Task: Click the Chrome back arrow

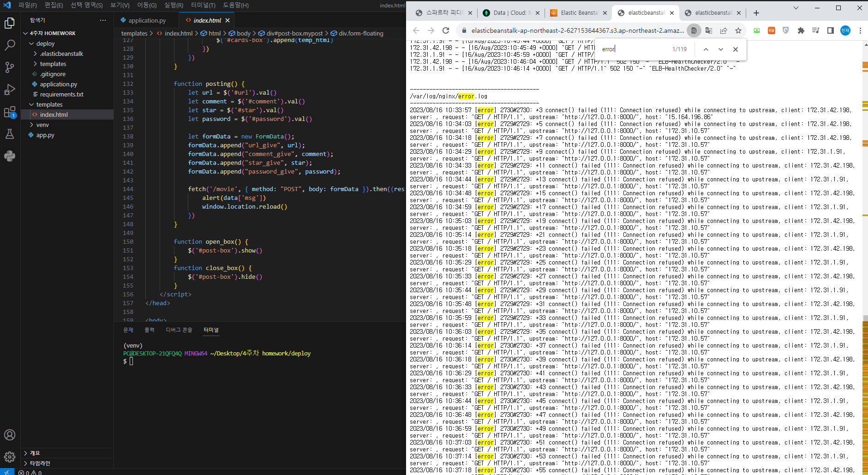Action: click(416, 30)
